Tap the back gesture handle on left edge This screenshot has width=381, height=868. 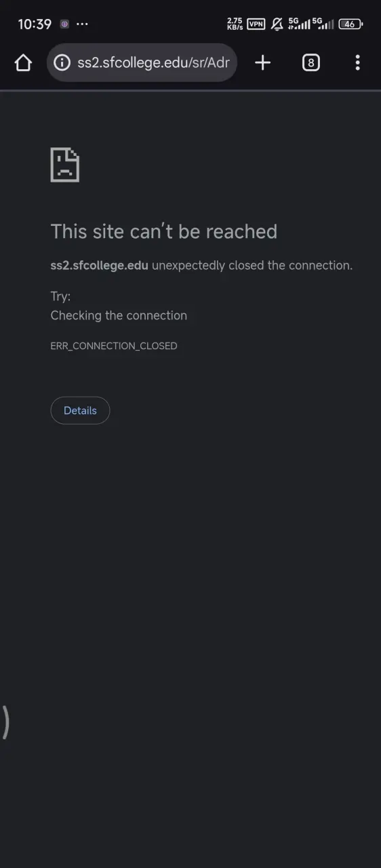coord(5,722)
